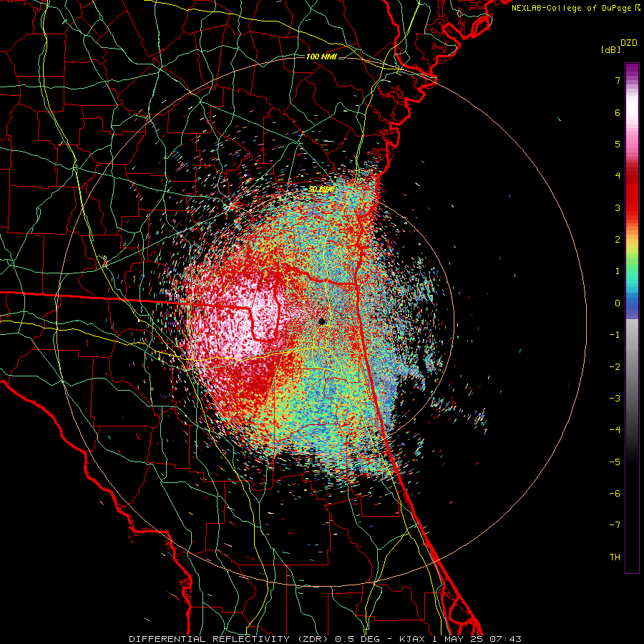Image resolution: width=644 pixels, height=644 pixels.
Task: Click the '5' value on the color scale
Action: pos(618,144)
